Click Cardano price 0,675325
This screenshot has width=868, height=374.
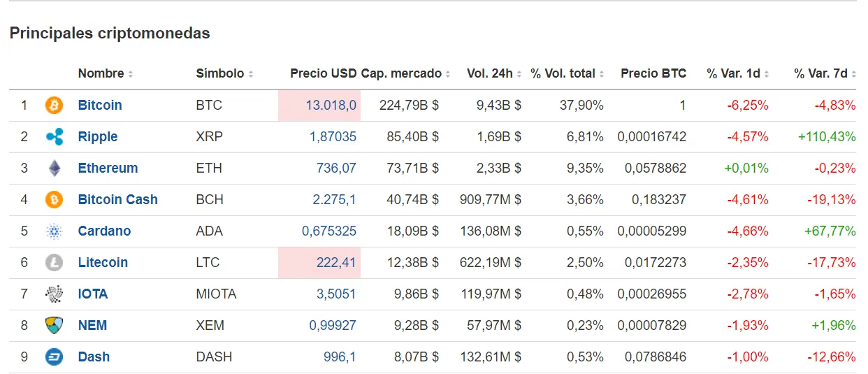329,231
